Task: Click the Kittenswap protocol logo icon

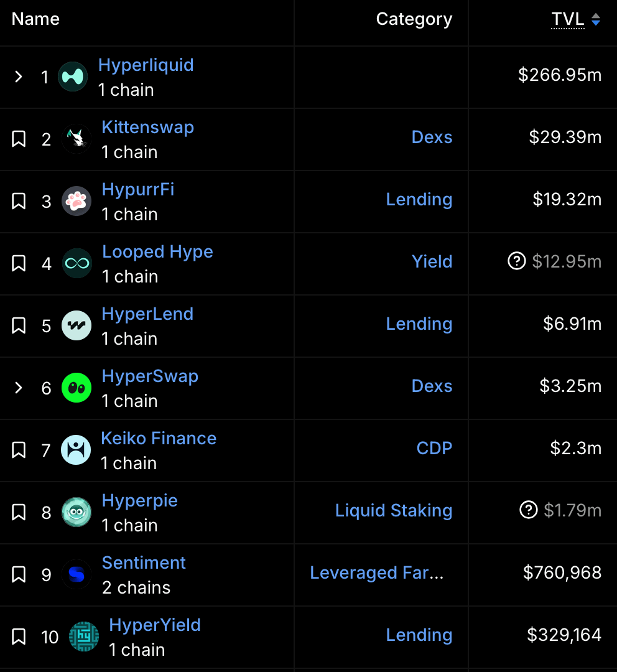Action: coord(77,139)
